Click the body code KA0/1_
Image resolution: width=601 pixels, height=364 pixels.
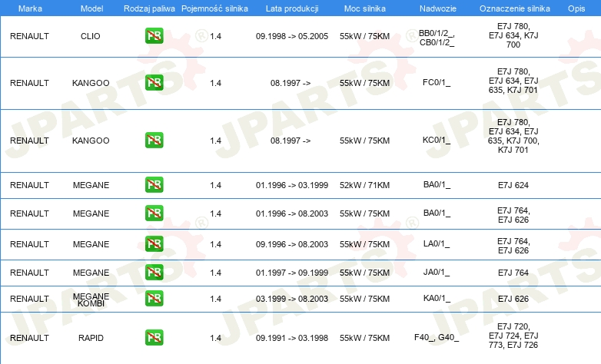click(437, 298)
